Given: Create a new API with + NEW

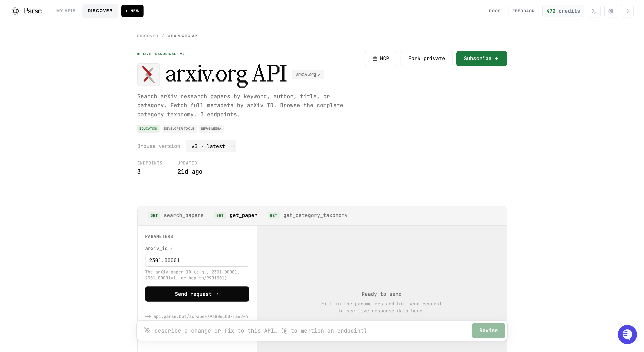Looking at the screenshot, I should pos(132,11).
